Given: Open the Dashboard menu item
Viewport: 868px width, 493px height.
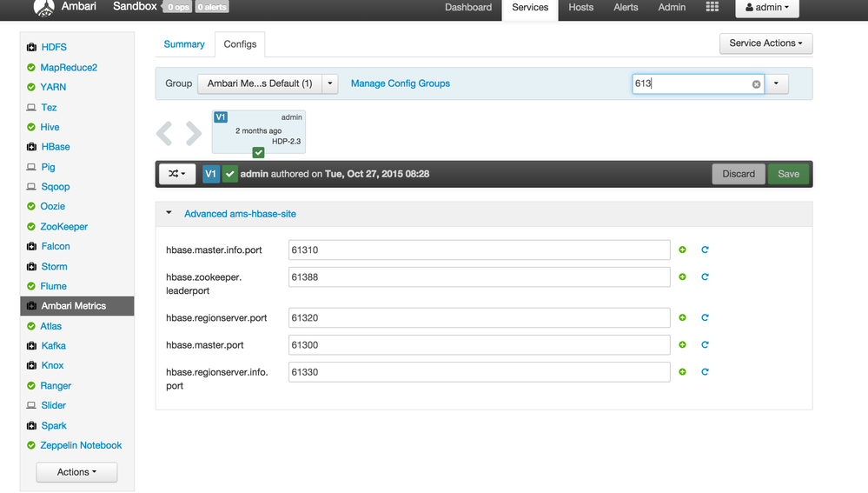Looking at the screenshot, I should point(468,7).
